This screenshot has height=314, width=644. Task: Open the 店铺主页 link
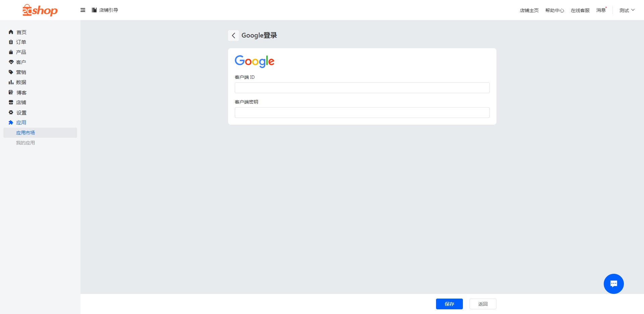pyautogui.click(x=529, y=10)
